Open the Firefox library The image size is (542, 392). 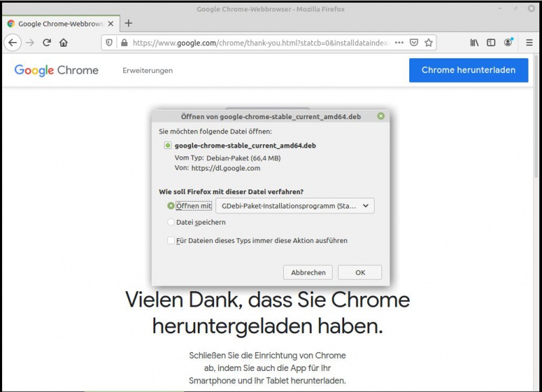474,43
